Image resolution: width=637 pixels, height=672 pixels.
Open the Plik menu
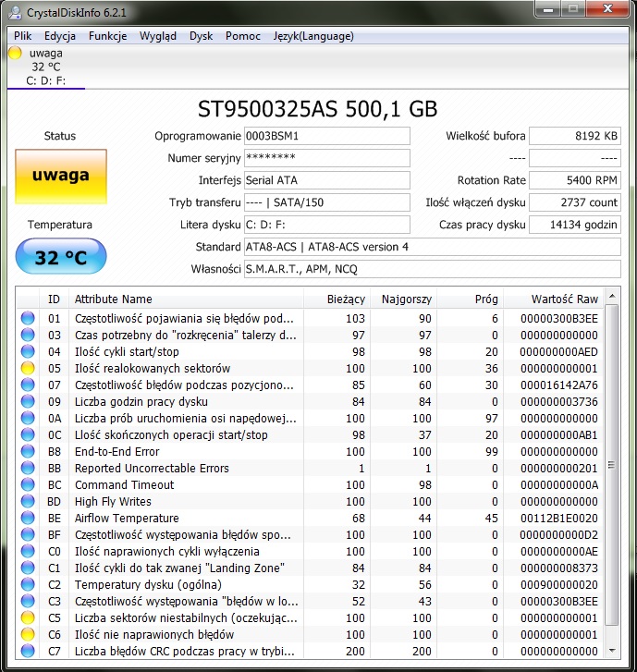(22, 36)
